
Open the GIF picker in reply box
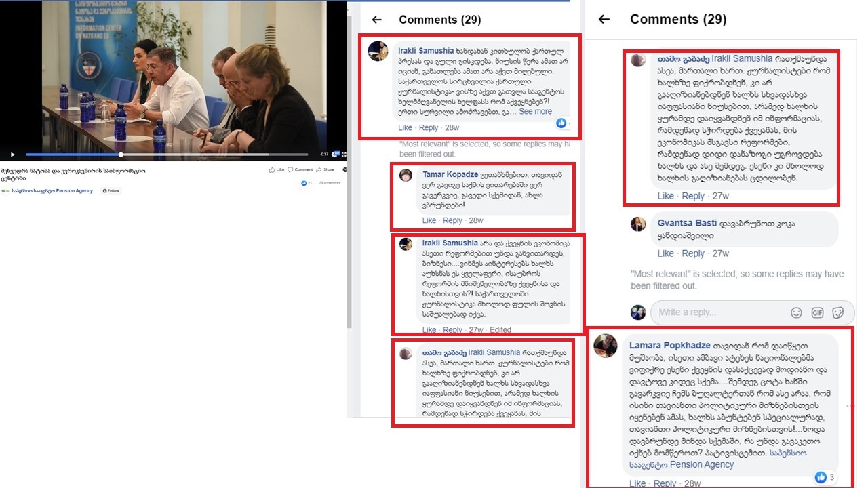pos(817,312)
